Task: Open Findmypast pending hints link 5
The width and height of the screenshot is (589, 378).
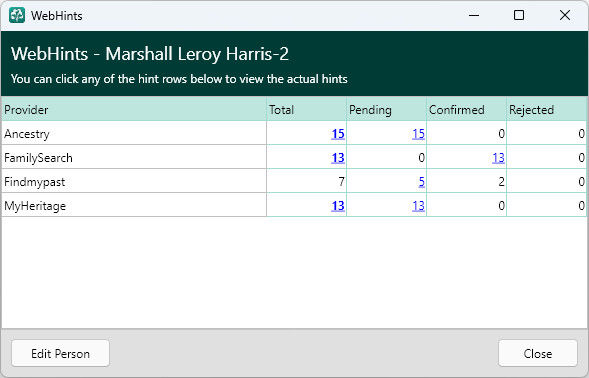Action: [x=421, y=182]
